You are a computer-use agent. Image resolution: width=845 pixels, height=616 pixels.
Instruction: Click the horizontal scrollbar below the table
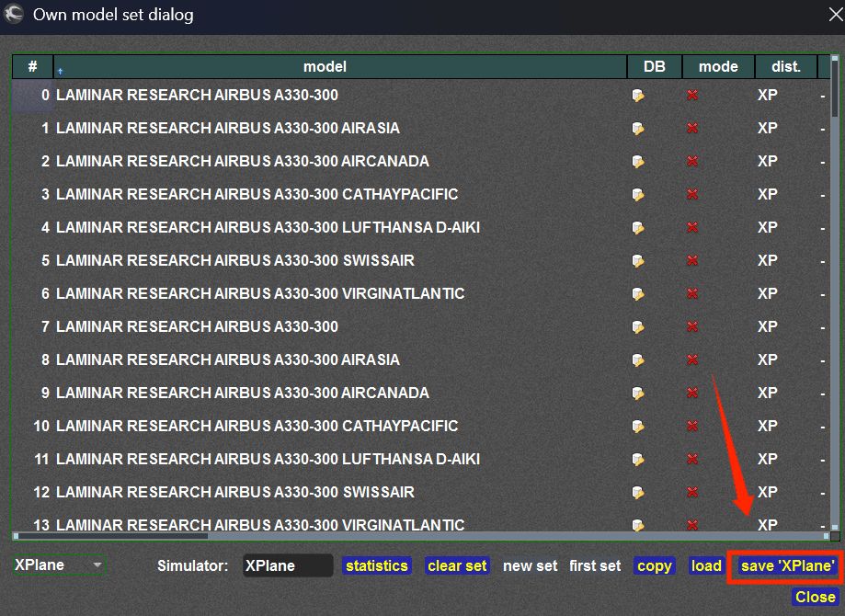coord(421,536)
